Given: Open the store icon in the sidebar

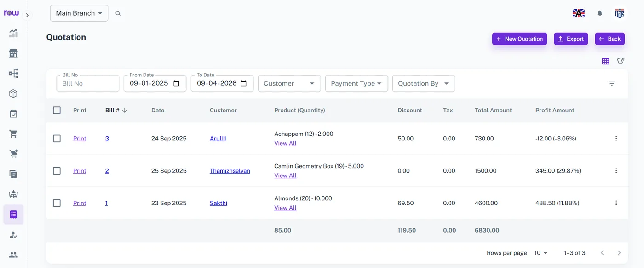Looking at the screenshot, I should 13,53.
